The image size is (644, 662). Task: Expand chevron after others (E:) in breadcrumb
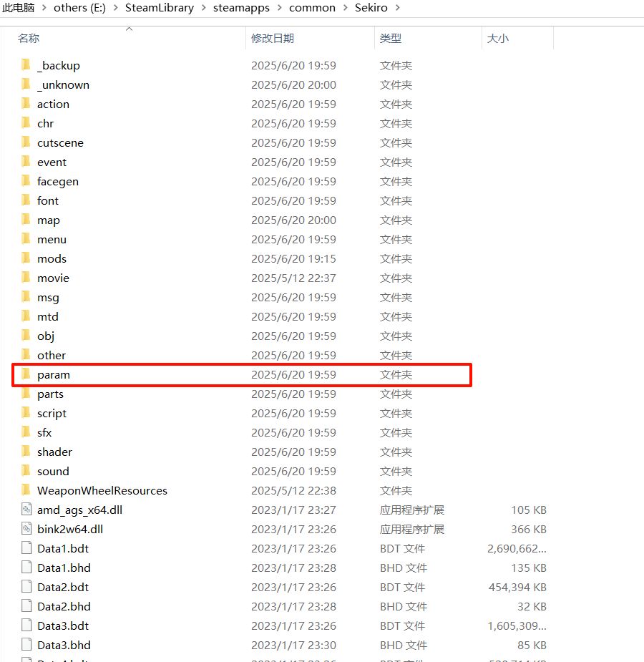pyautogui.click(x=116, y=8)
